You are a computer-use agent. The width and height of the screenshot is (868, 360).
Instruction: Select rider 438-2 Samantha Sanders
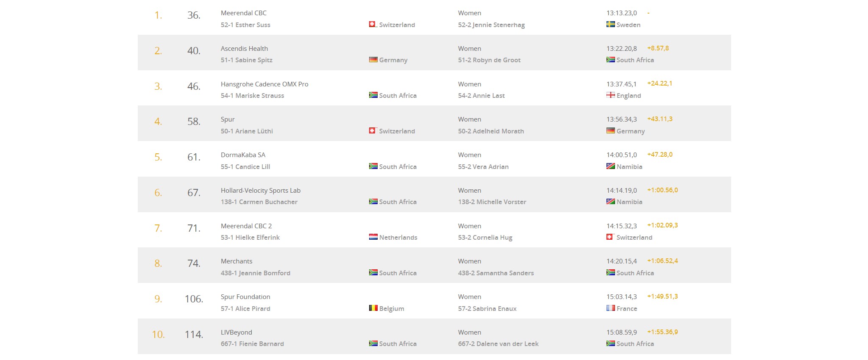496,273
